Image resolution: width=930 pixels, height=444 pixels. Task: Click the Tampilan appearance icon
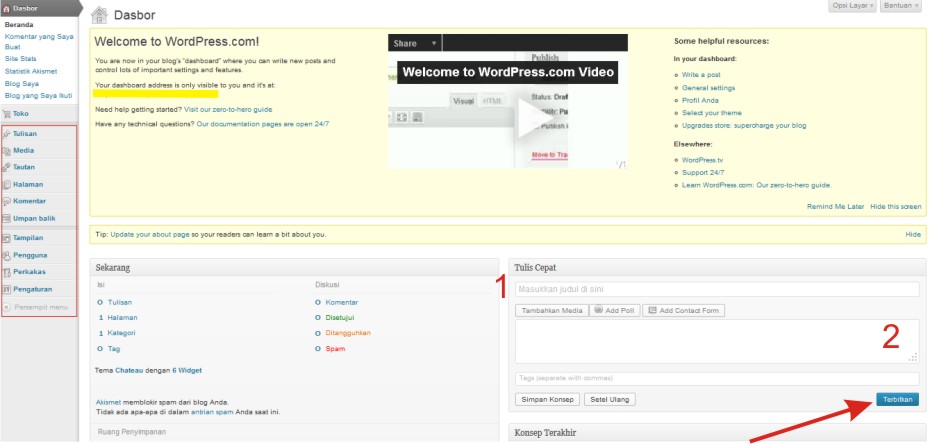[x=7, y=238]
